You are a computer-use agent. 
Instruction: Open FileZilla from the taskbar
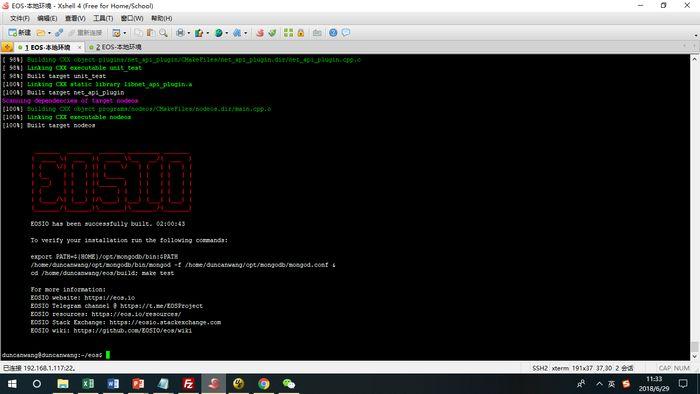188,384
